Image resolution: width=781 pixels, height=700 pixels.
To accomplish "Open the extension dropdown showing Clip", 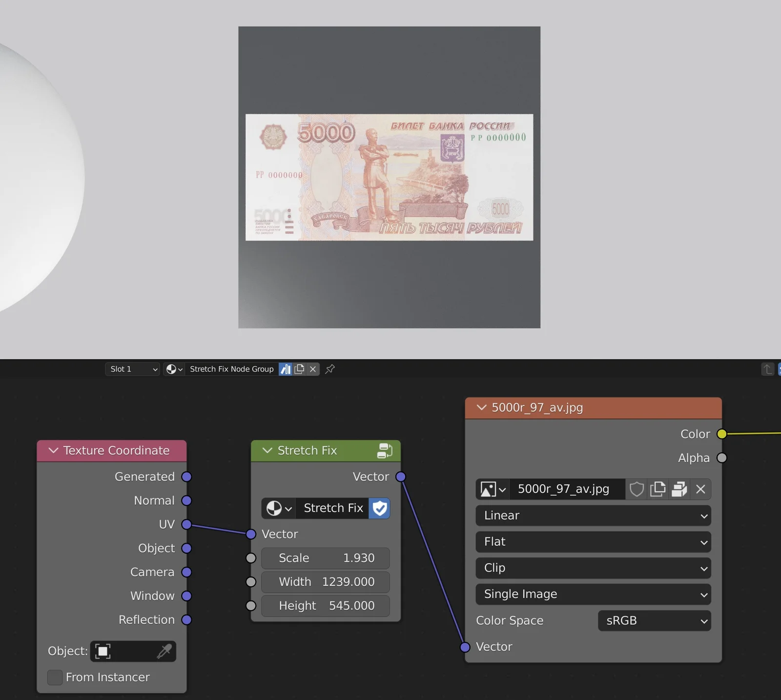I will 593,568.
